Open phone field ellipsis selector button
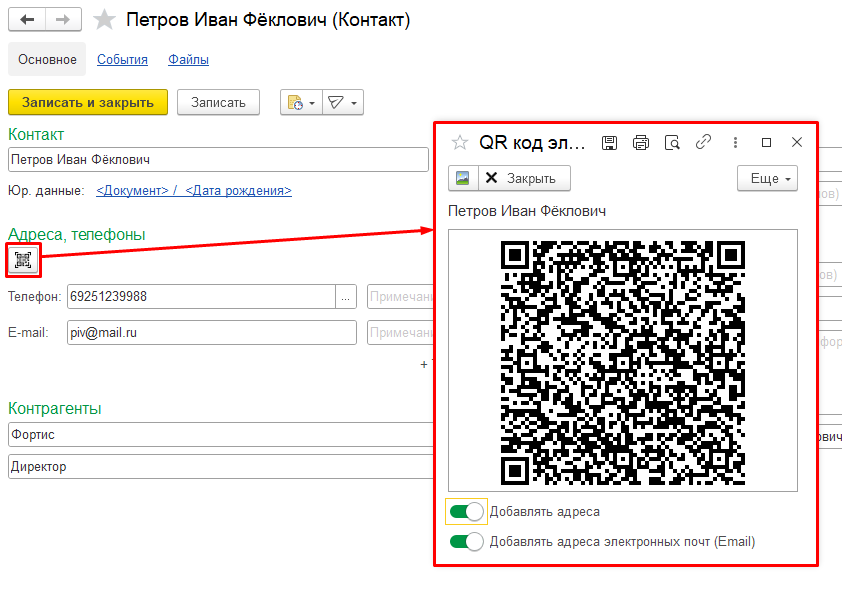 click(346, 296)
